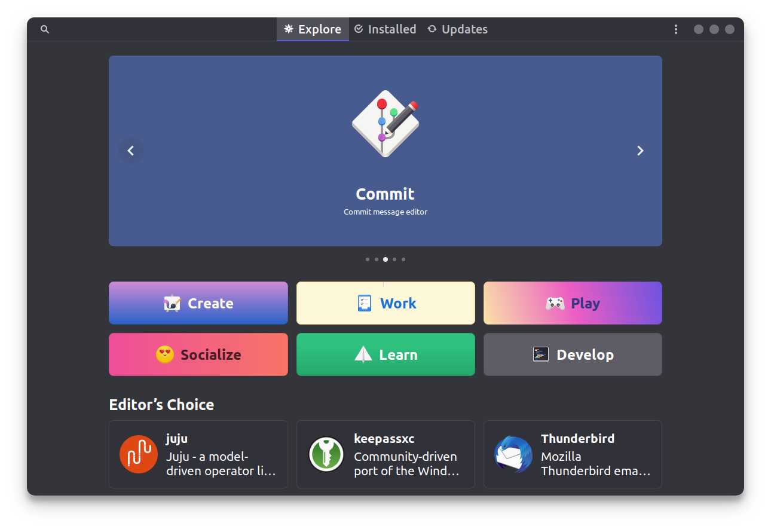This screenshot has height=532, width=771.
Task: Click the paper plane icon on Learn
Action: click(362, 354)
